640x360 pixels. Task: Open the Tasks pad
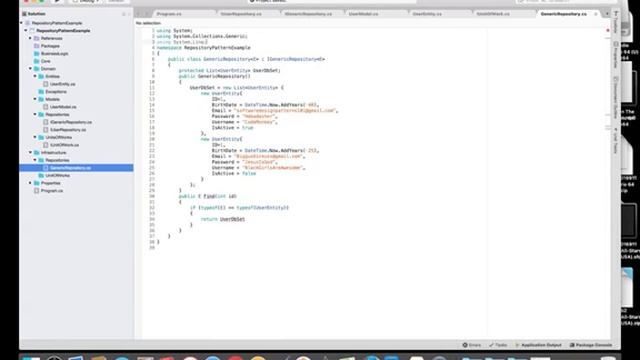point(498,345)
